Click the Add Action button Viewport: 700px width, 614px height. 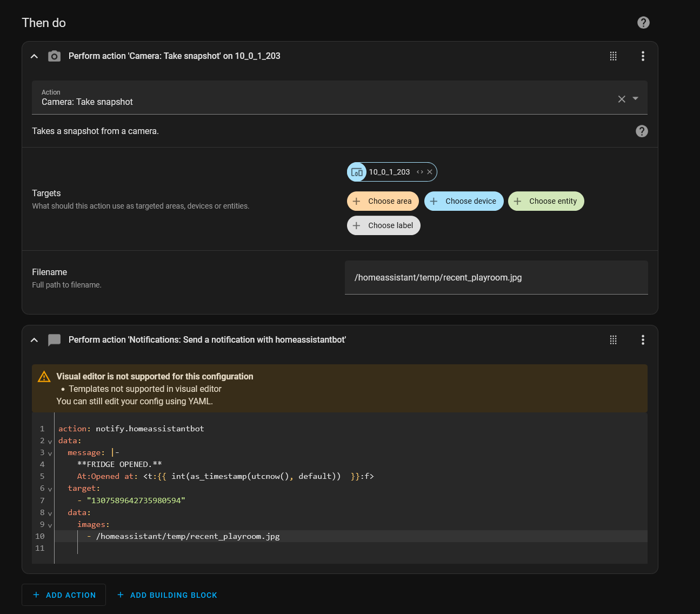coord(63,595)
